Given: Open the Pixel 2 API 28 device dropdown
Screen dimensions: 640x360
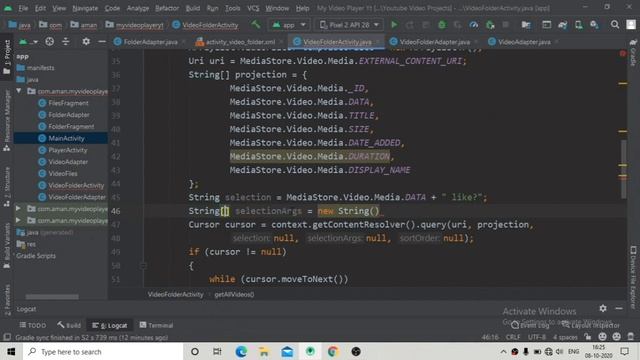Looking at the screenshot, I should [349, 25].
